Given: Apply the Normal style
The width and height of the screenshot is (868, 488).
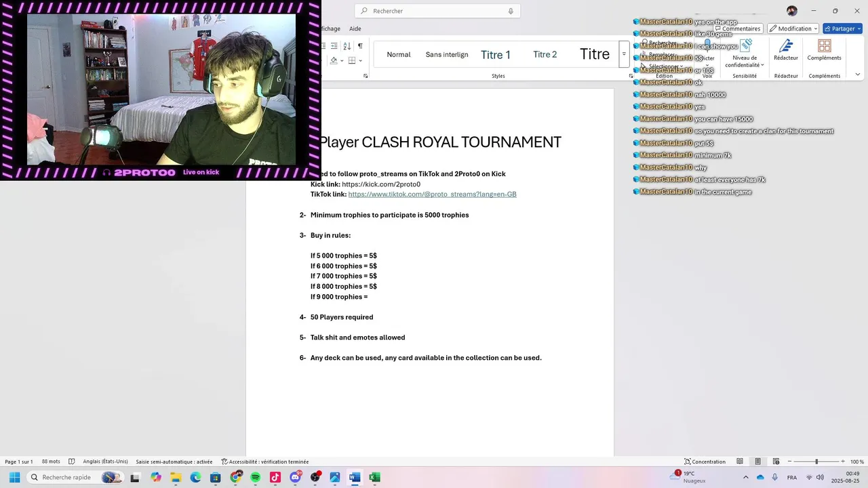Looking at the screenshot, I should (399, 54).
